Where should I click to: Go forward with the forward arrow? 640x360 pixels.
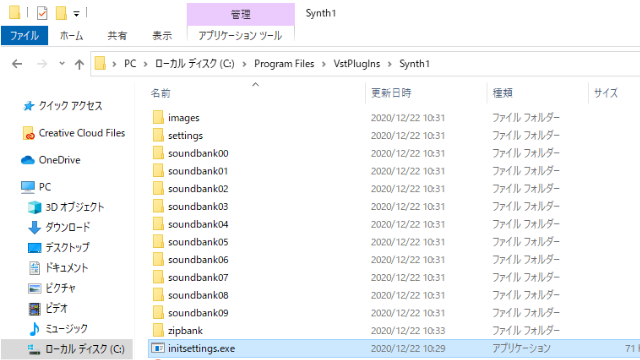[x=42, y=64]
